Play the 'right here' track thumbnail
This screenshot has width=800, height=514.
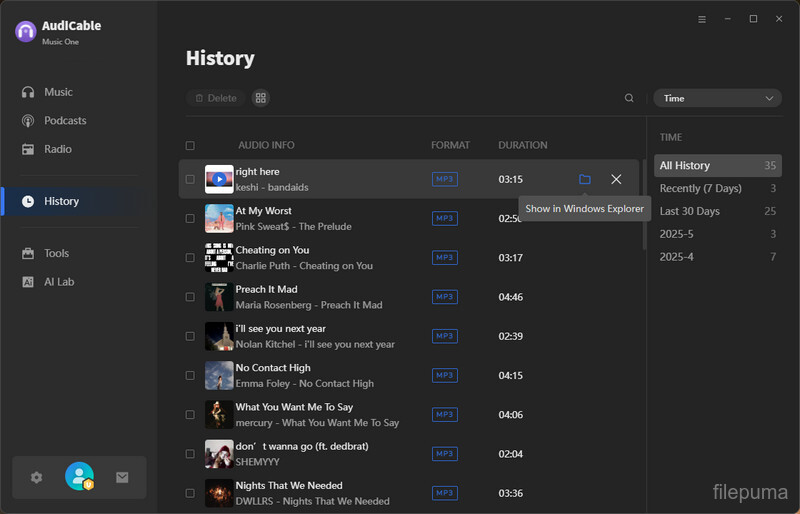point(219,179)
